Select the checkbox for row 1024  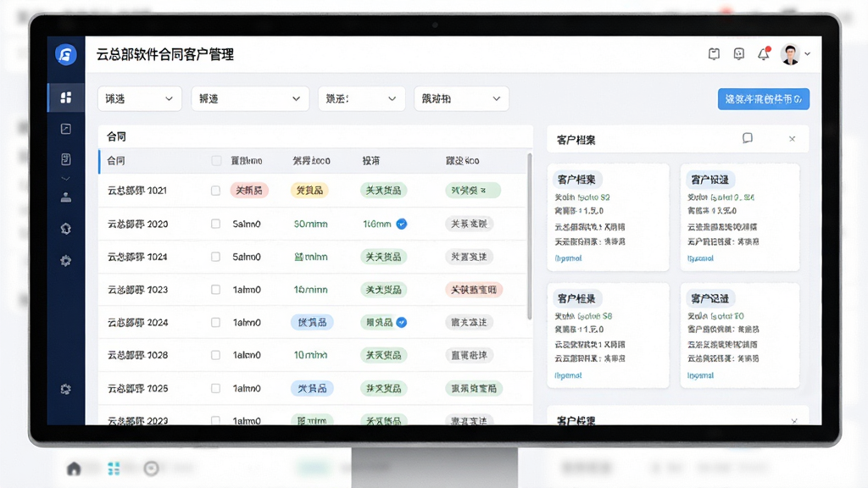(215, 257)
